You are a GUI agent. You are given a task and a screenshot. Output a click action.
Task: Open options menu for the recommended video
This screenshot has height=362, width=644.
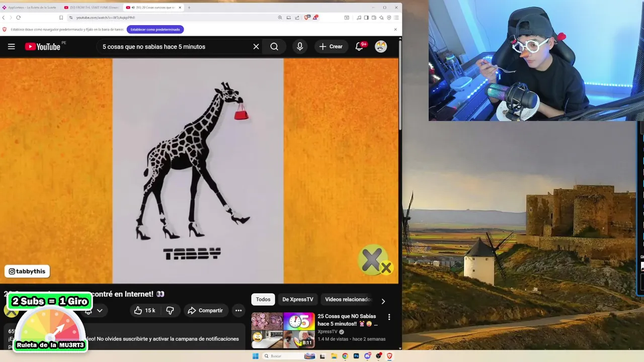[x=389, y=317]
